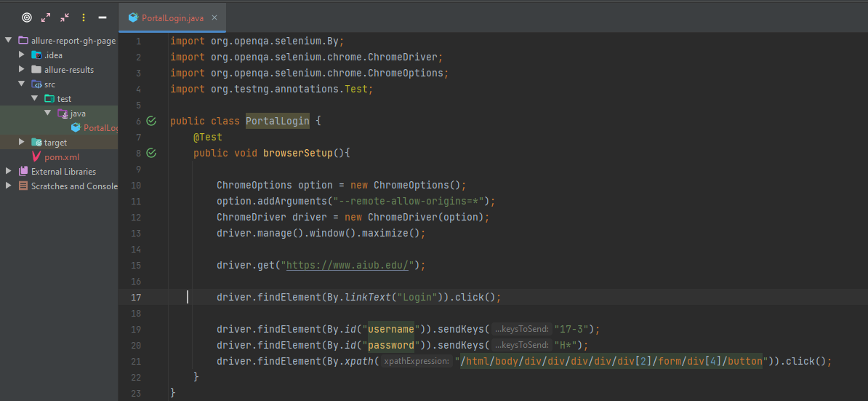
Task: Click the keysToSend hint on line 19
Action: (521, 330)
